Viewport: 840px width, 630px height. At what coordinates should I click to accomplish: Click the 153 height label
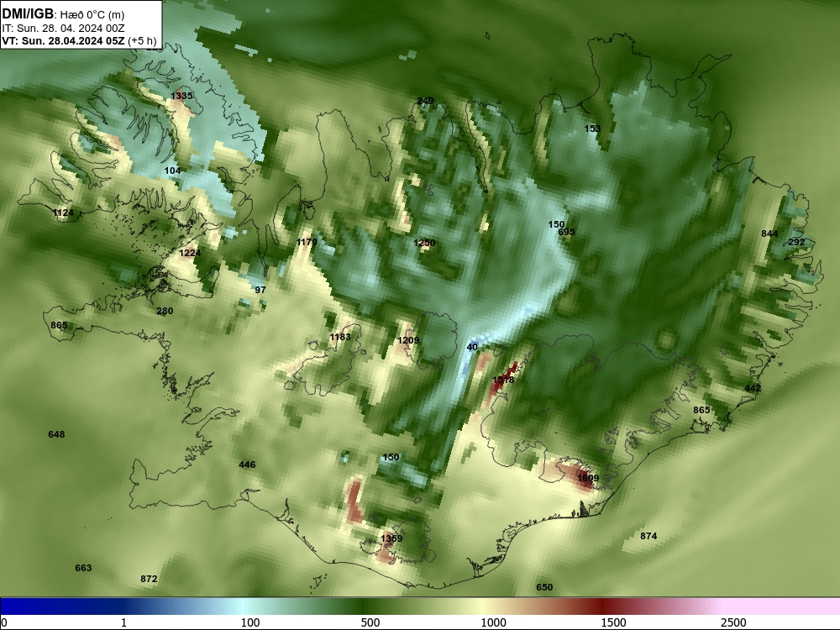pos(592,129)
